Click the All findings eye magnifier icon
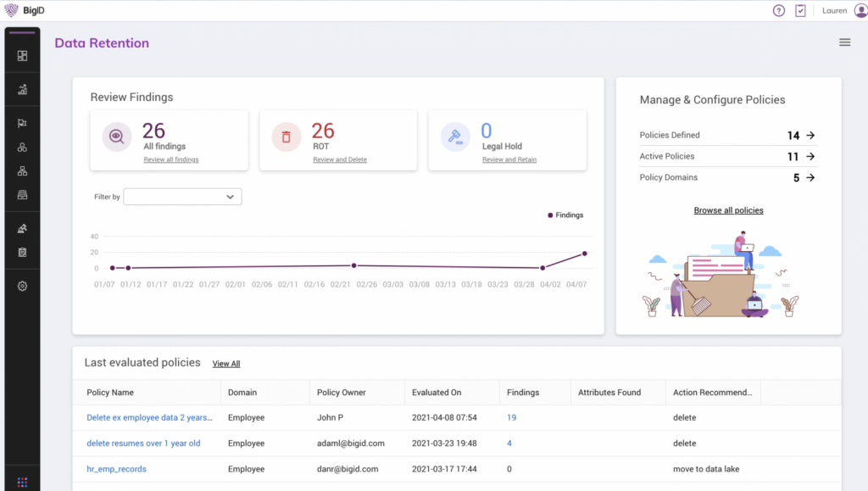The image size is (868, 491). (117, 137)
